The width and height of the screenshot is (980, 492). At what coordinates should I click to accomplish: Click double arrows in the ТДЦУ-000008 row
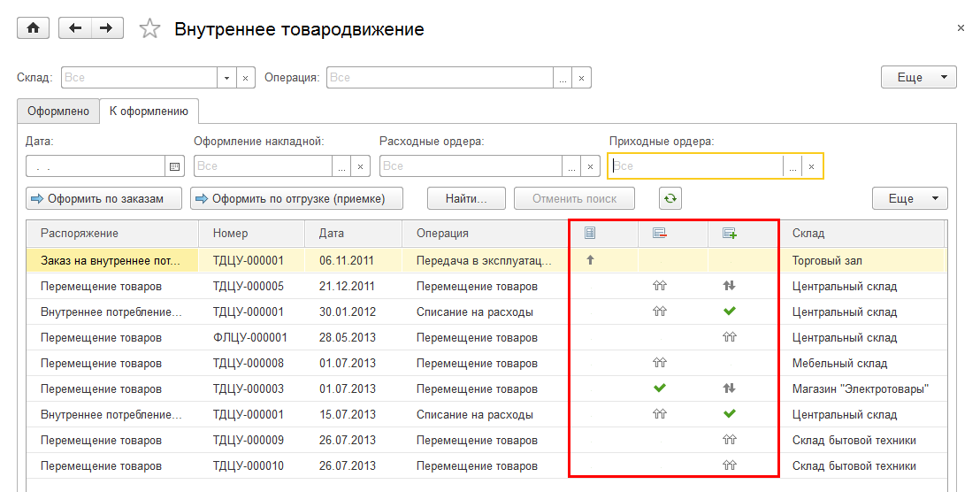[x=659, y=363]
